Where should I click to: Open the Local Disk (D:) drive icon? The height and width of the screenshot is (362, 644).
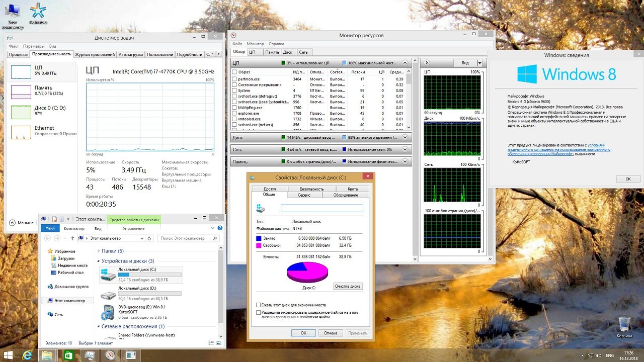coord(108,295)
